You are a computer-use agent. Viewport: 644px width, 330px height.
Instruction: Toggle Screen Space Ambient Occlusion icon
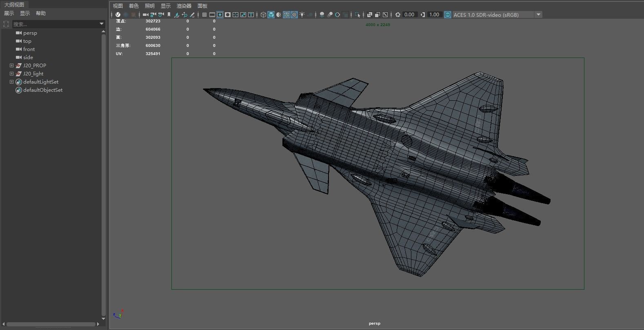click(x=322, y=15)
